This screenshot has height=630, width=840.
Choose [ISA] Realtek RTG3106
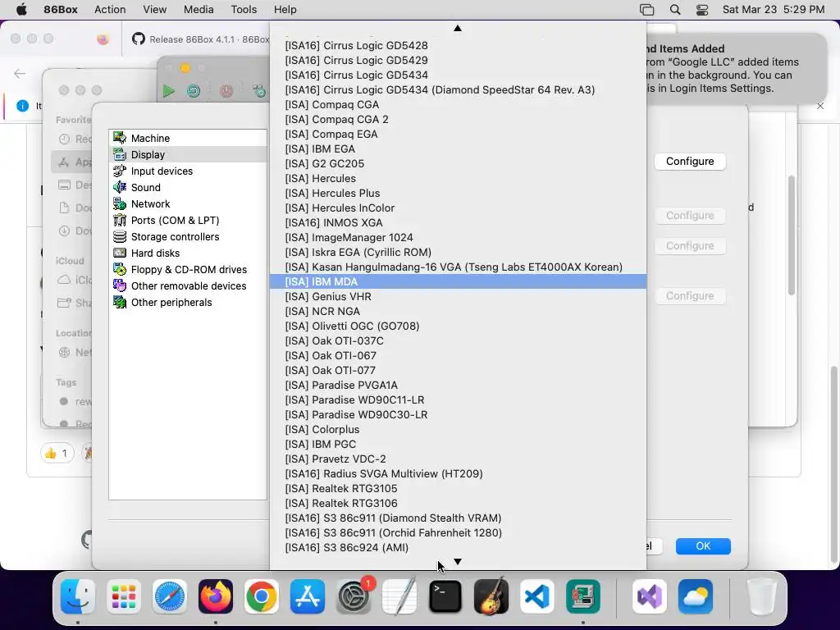(x=458, y=504)
